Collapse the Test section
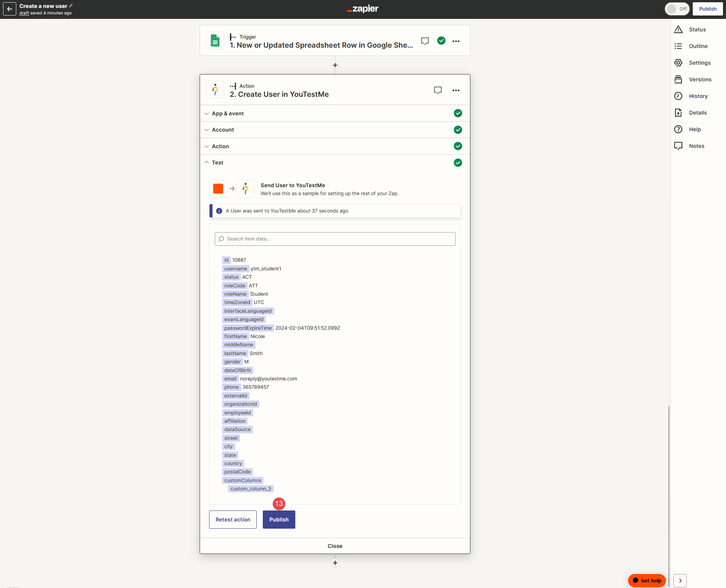Screen dimensions: 726x588 pos(335,163)
